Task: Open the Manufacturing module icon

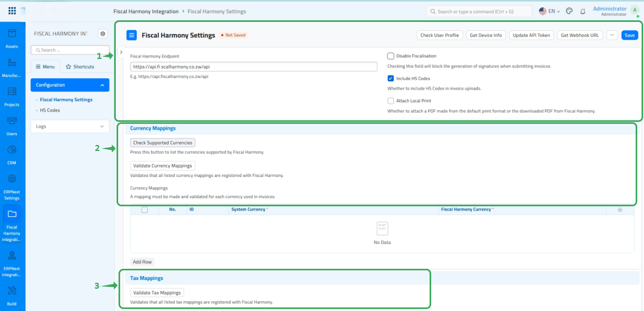Action: [x=12, y=62]
